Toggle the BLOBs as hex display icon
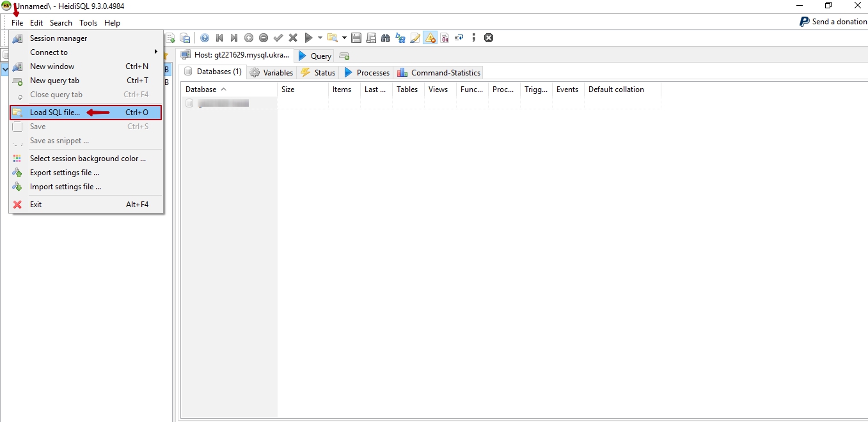Image resolution: width=868 pixels, height=422 pixels. pos(445,38)
